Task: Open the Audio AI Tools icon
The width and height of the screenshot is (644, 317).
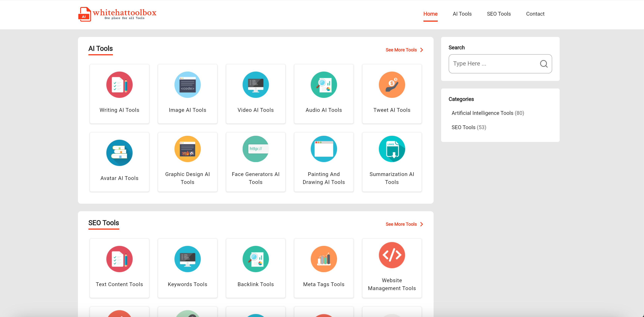Action: pos(324,85)
